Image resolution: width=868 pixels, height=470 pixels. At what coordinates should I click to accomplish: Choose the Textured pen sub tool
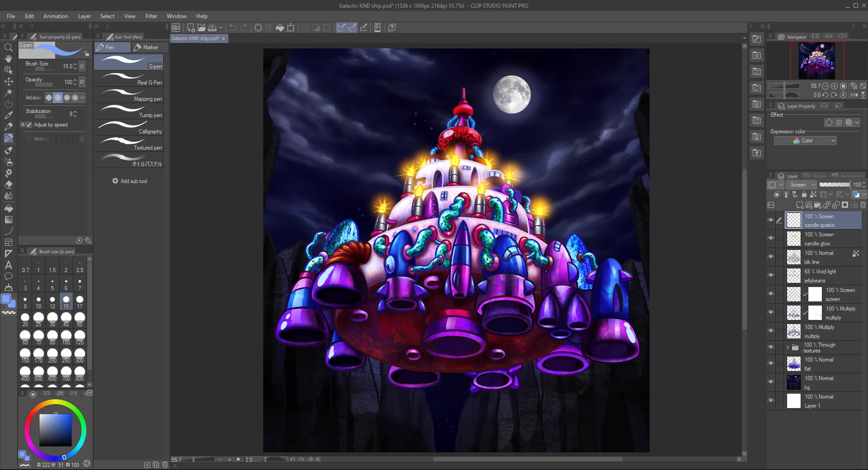pos(129,144)
